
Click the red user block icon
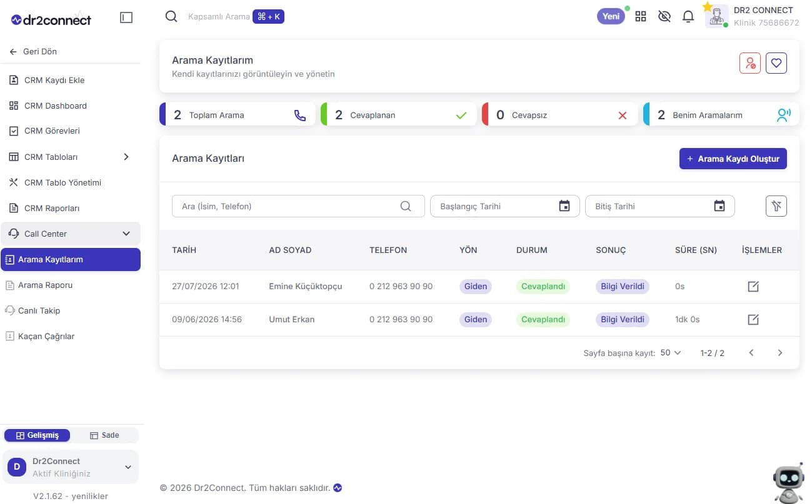pos(750,63)
